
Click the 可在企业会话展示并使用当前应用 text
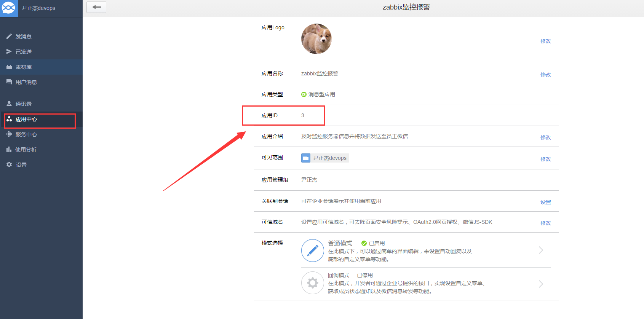(341, 201)
